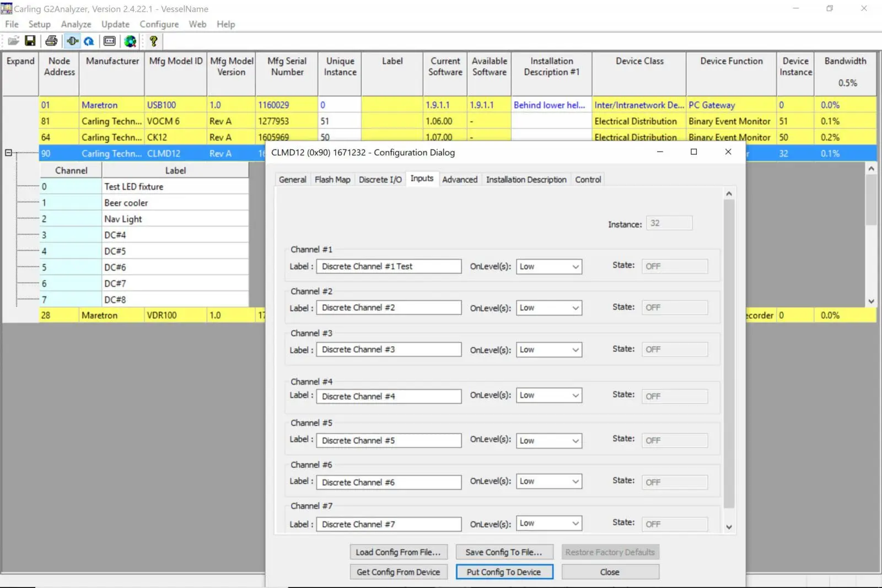The width and height of the screenshot is (882, 588).
Task: Collapse the node 90 tree expander
Action: 8,153
